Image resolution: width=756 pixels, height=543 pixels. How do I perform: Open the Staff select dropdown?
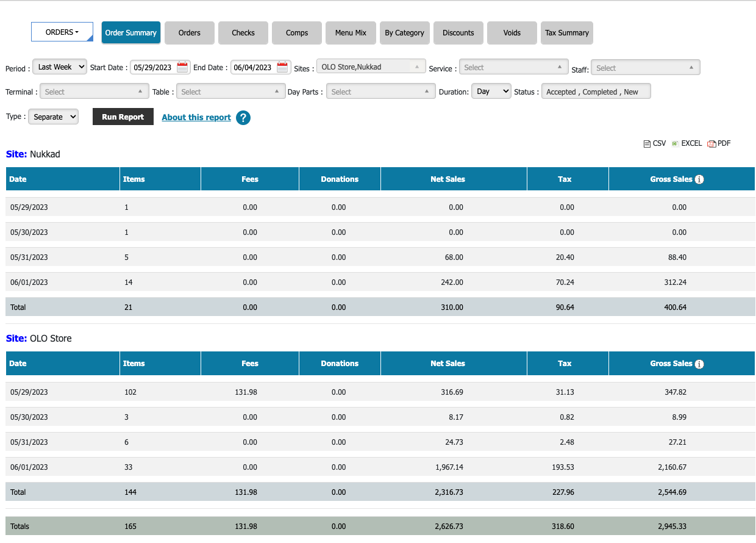pyautogui.click(x=646, y=68)
